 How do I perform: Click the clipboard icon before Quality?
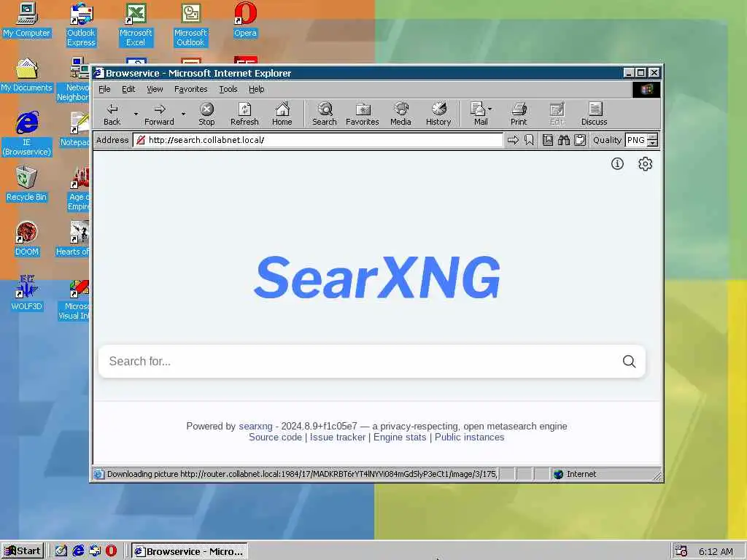580,140
